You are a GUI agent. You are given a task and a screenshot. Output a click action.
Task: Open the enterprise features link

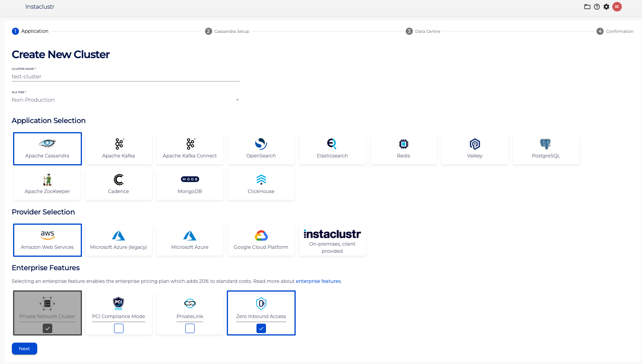click(x=318, y=281)
